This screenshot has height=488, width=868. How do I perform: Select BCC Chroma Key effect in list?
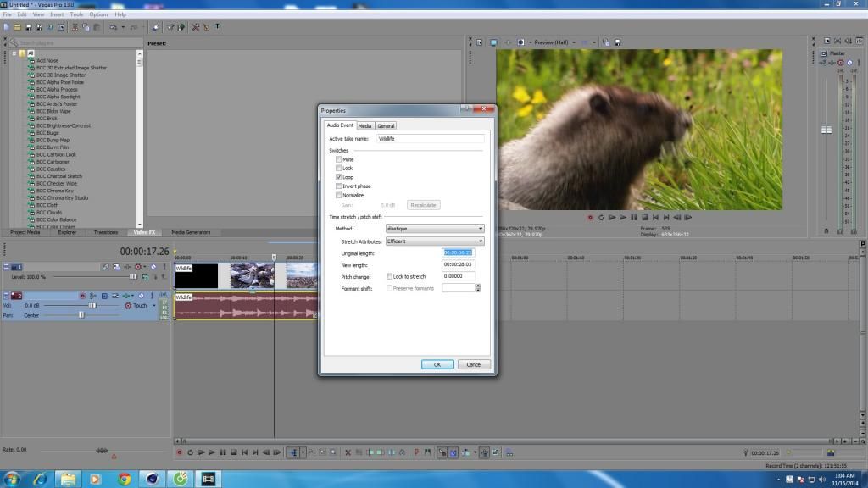coord(55,191)
